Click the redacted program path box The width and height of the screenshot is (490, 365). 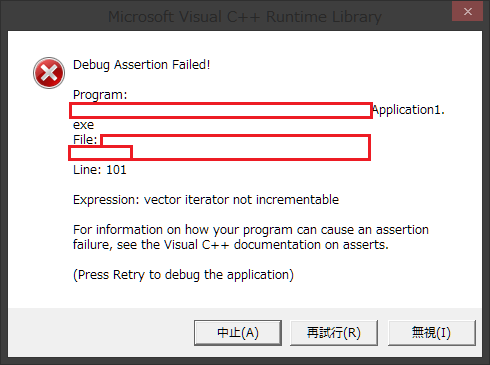tap(221, 110)
